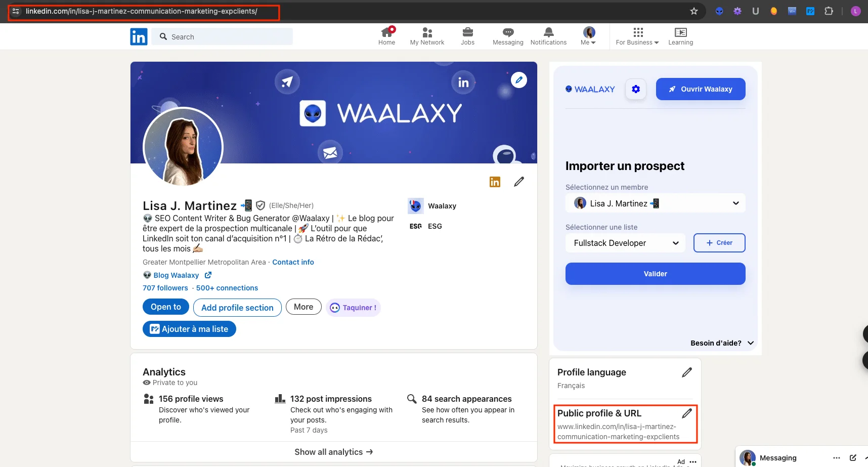The height and width of the screenshot is (467, 868).
Task: Edit Public profile & URL
Action: click(687, 413)
